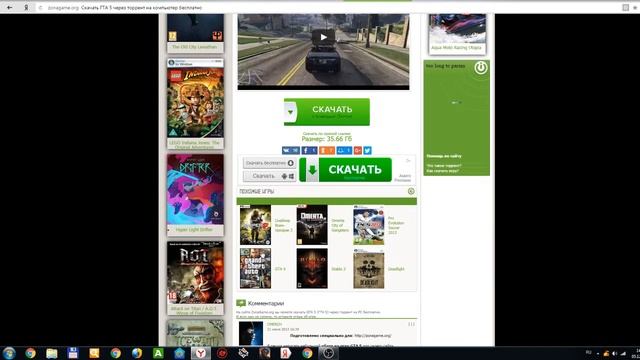This screenshot has height=360, width=640.
Task: Share via the Google Plus button
Action: [358, 151]
